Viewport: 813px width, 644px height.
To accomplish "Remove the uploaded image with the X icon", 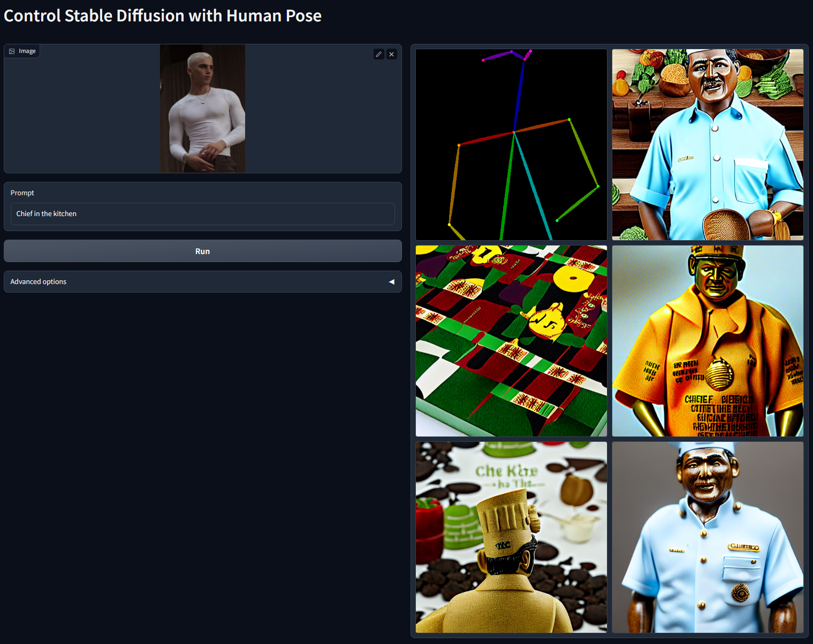I will point(392,54).
